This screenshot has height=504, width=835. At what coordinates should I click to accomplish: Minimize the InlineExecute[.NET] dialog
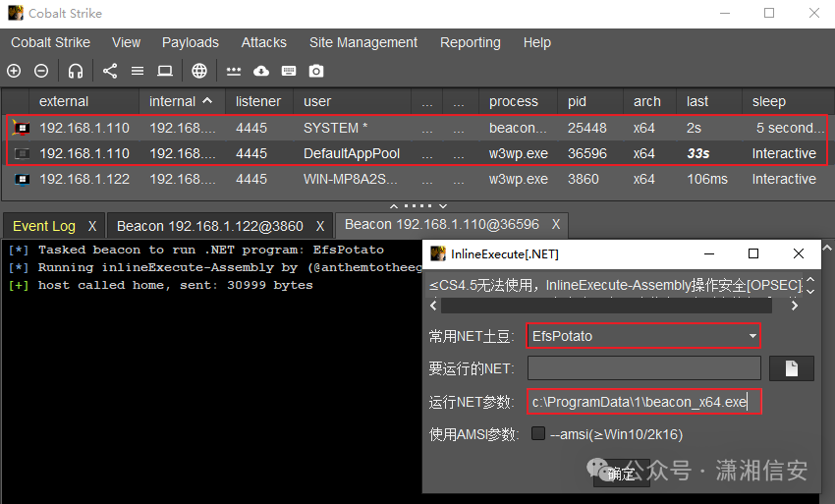pyautogui.click(x=709, y=253)
